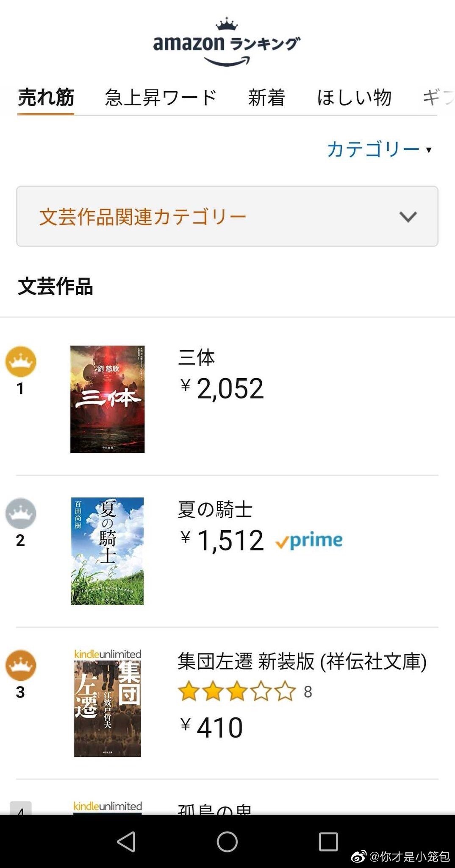This screenshot has height=868, width=455.
Task: Open the 集団左遷 新装版 title link
Action: point(302,661)
